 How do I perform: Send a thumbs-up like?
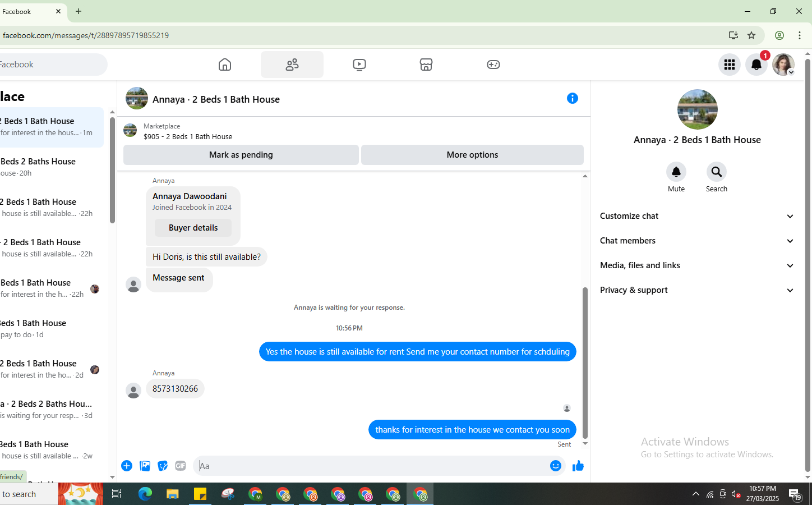click(x=578, y=466)
